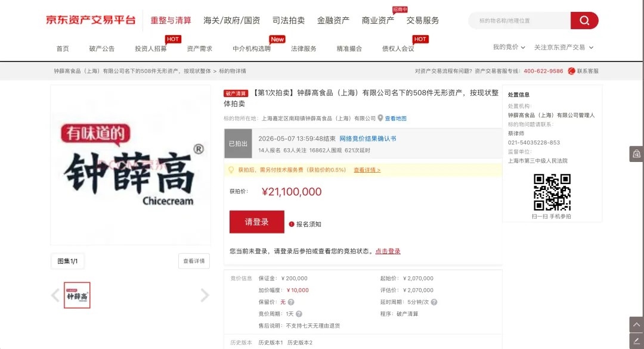Screen dimensions: 644x349
Task: Open 中介机构选聘 in the sub navigation
Action: [x=252, y=49]
